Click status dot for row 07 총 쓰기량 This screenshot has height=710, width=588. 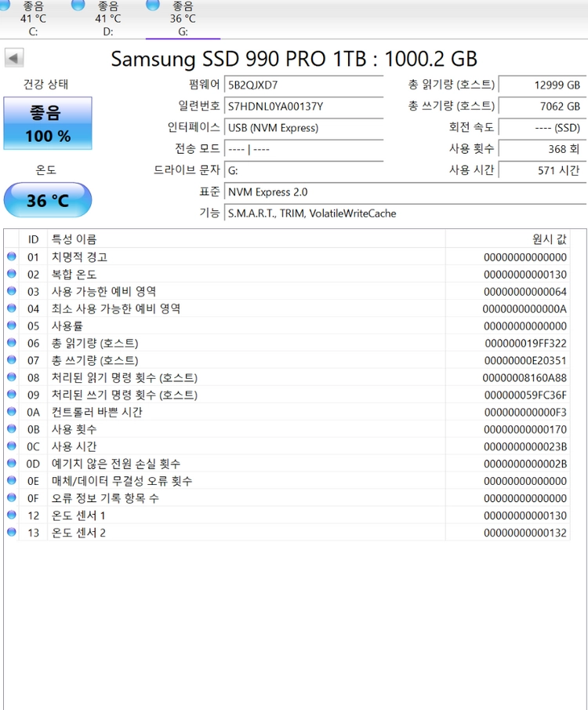tap(12, 360)
